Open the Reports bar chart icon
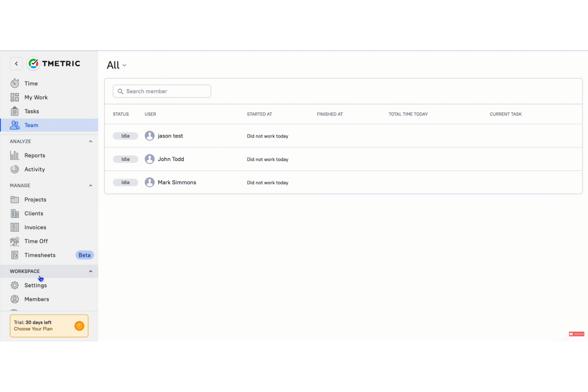The width and height of the screenshot is (588, 392). pyautogui.click(x=14, y=155)
